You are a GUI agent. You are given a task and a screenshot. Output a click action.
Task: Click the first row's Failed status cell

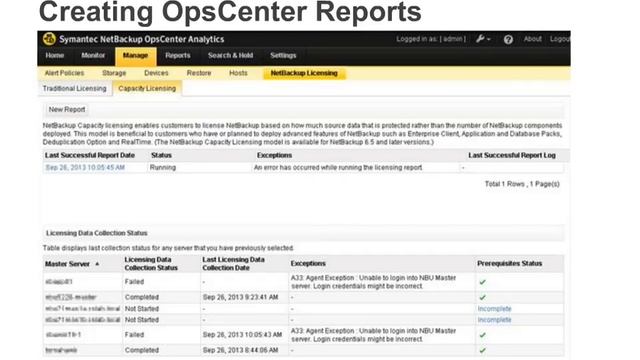pyautogui.click(x=134, y=282)
